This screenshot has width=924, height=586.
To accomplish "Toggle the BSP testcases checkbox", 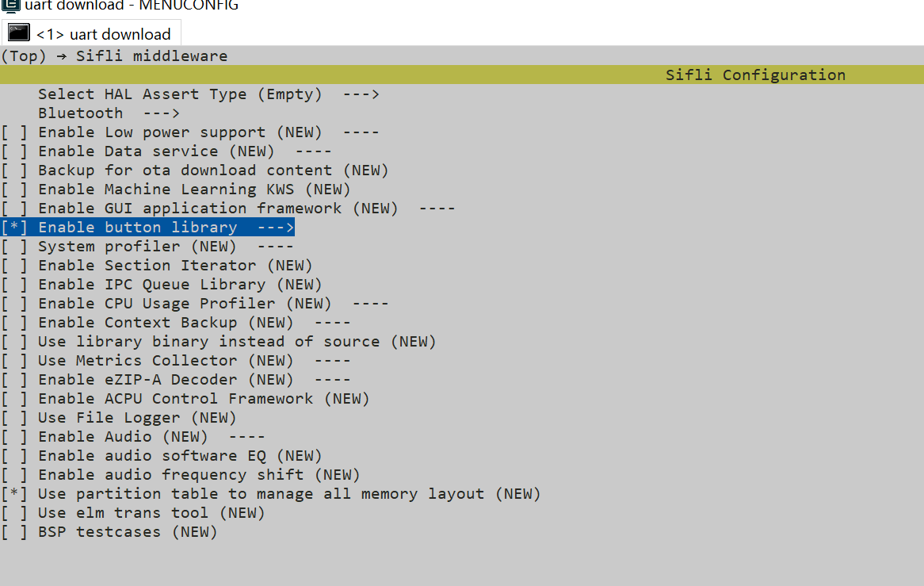I will tap(14, 532).
